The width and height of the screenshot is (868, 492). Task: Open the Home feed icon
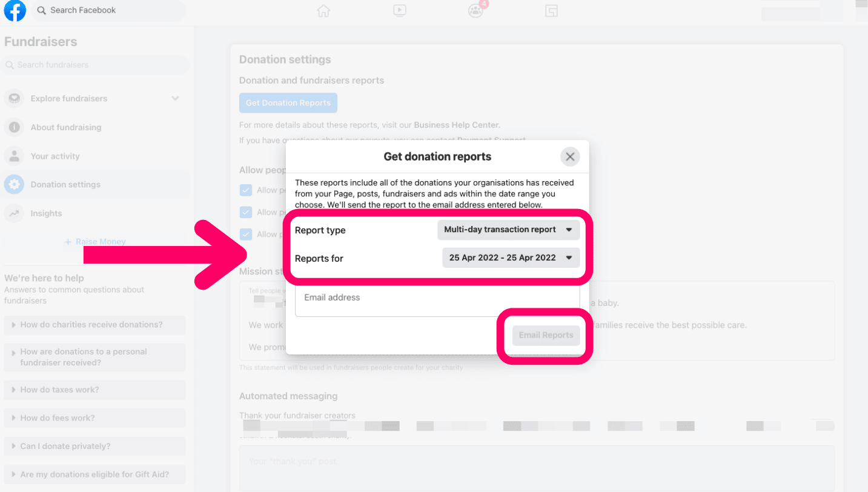click(323, 10)
